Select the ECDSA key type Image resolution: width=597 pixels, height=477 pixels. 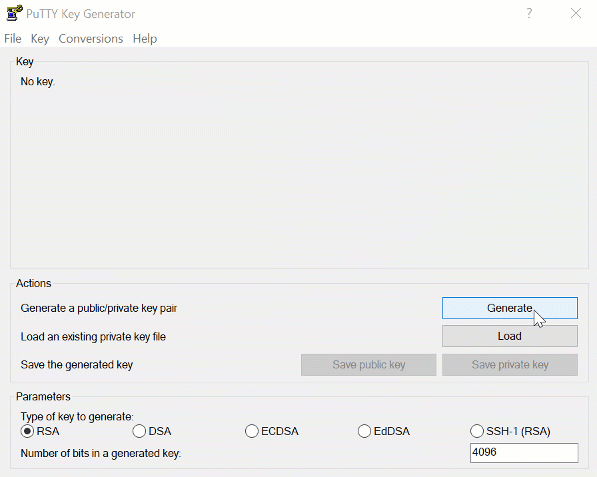coord(272,431)
